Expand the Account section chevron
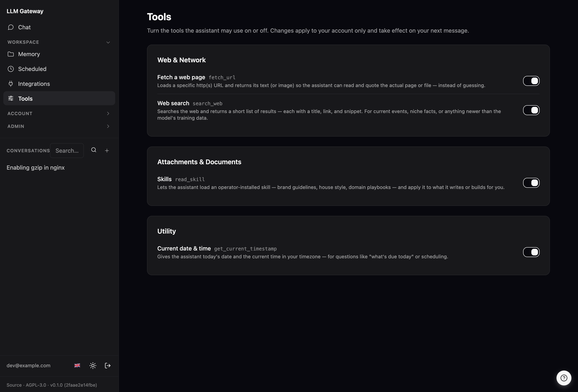Screen dimensions: 578x392 [x=108, y=113]
